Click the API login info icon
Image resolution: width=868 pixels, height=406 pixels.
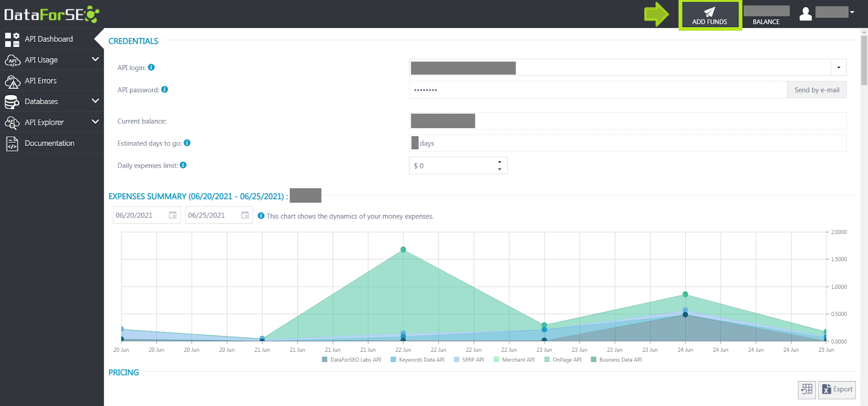[x=151, y=67]
